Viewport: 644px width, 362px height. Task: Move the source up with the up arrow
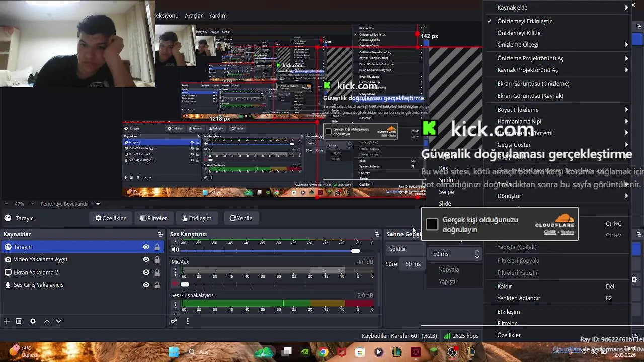pos(47,321)
